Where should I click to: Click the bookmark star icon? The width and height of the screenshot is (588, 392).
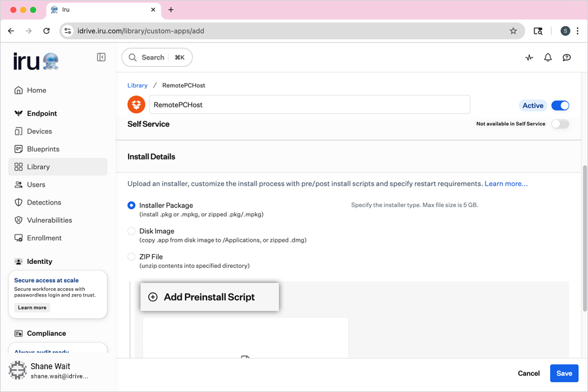tap(514, 31)
